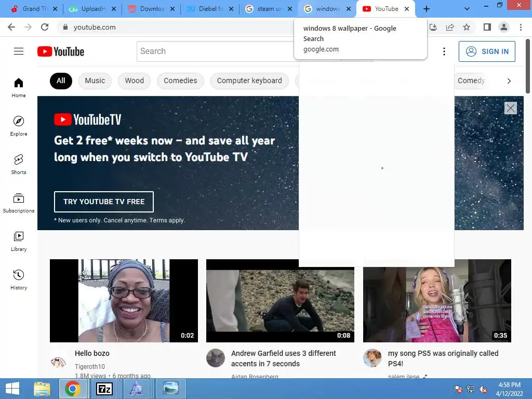Image resolution: width=532 pixels, height=399 pixels.
Task: Close the YouTube TV banner
Action: (510, 108)
